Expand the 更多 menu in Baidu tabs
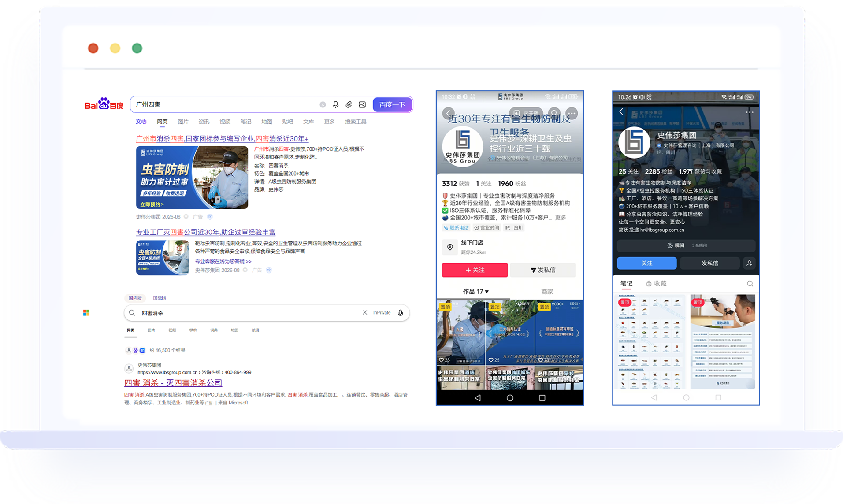Screen dimensions: 843x504 pyautogui.click(x=329, y=122)
